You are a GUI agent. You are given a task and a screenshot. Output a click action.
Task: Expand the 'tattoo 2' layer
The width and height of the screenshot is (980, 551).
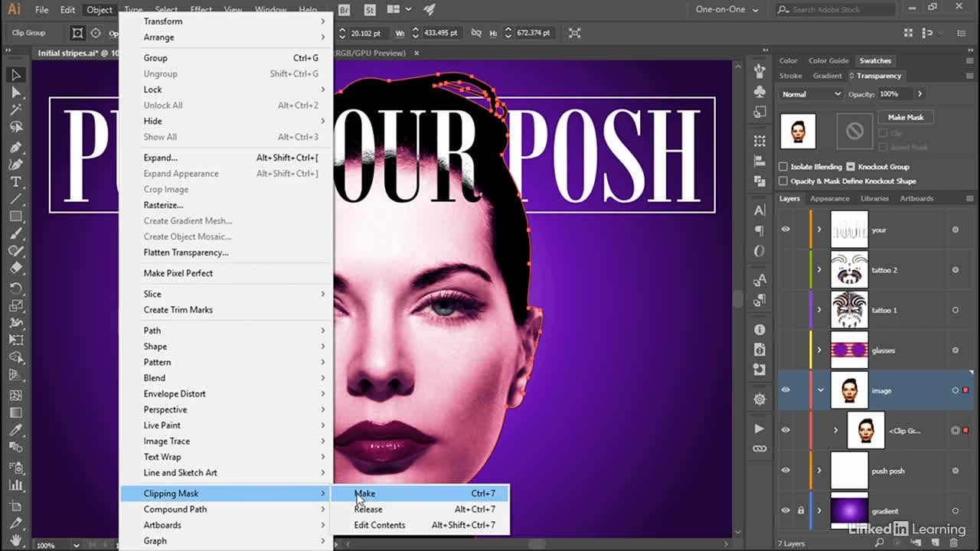[x=819, y=270]
